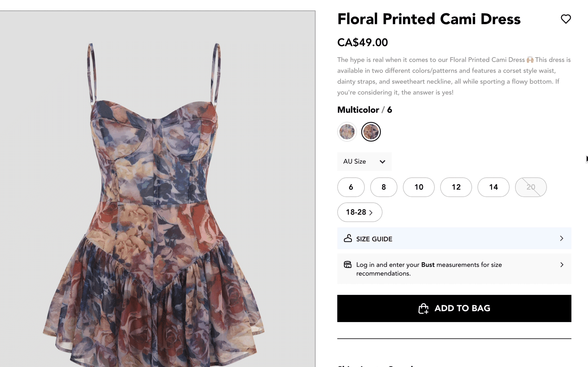Expand the 18-28 size range
Viewport: 588px width, 367px height.
[359, 212]
